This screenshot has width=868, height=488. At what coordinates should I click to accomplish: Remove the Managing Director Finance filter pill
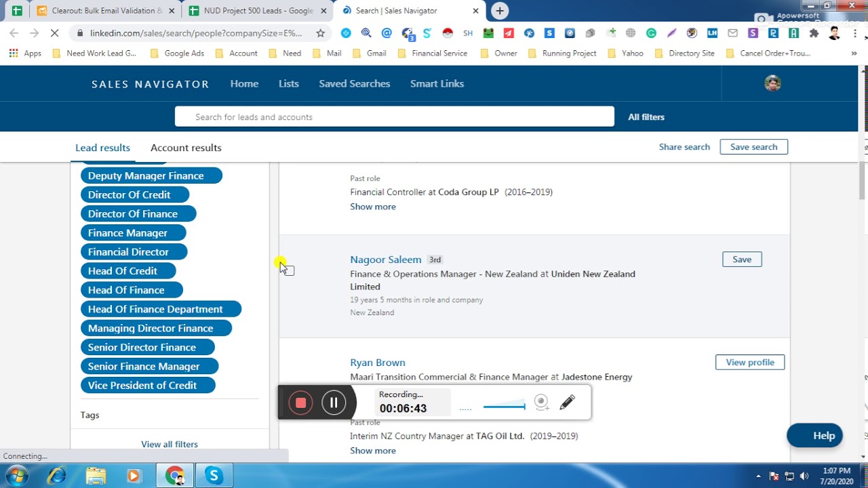coord(156,328)
